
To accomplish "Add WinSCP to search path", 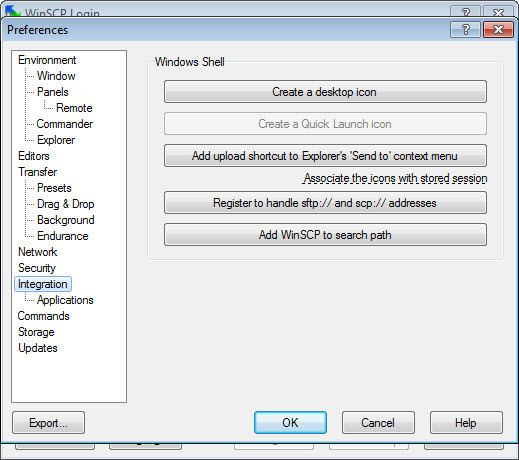I will pos(325,235).
